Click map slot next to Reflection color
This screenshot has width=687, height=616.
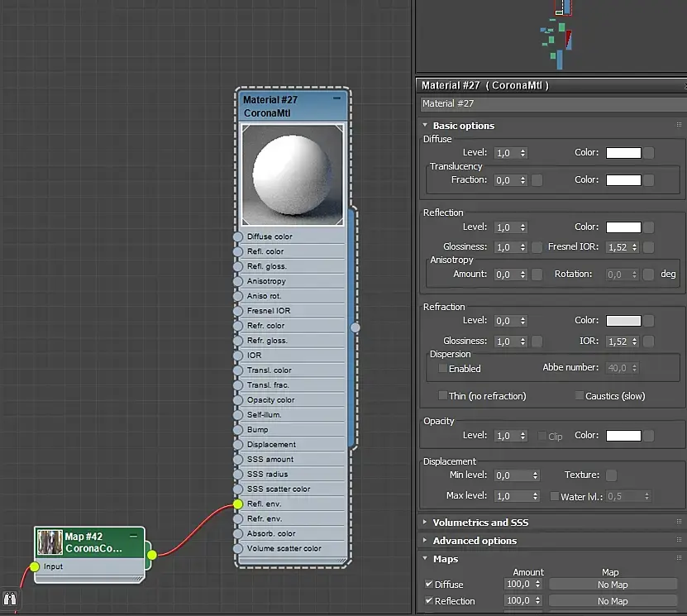[x=649, y=227]
